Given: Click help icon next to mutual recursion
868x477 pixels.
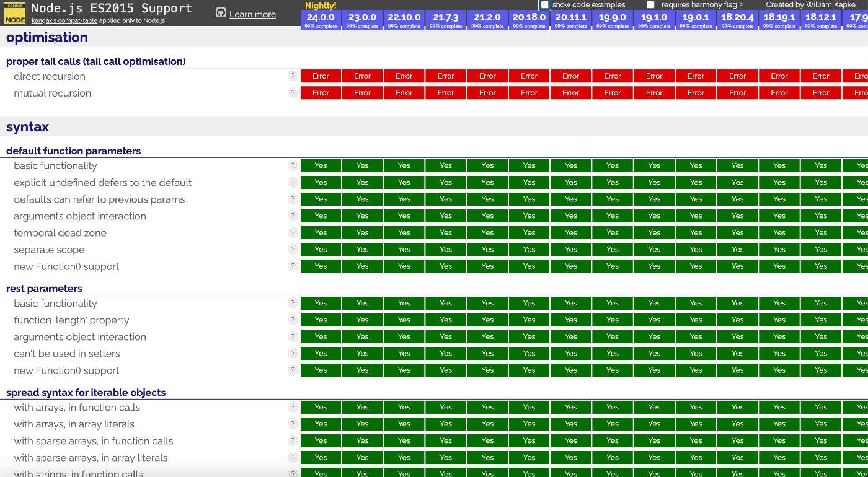Looking at the screenshot, I should 293,93.
